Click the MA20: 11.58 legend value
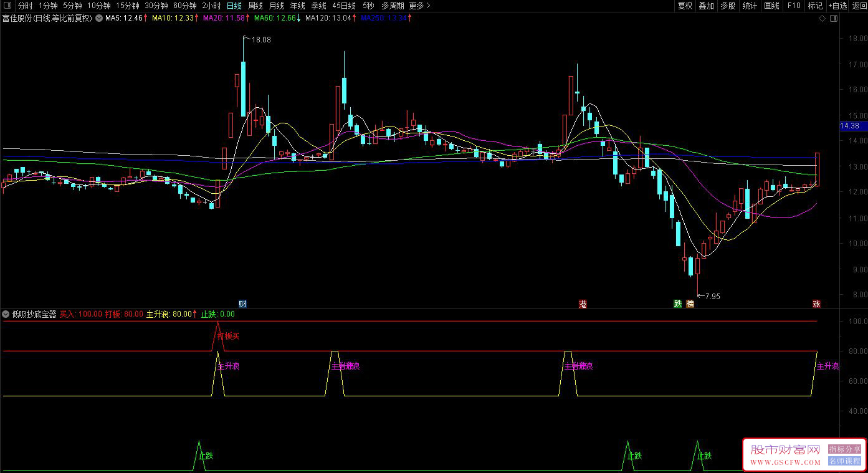868x473 pixels. click(x=224, y=18)
